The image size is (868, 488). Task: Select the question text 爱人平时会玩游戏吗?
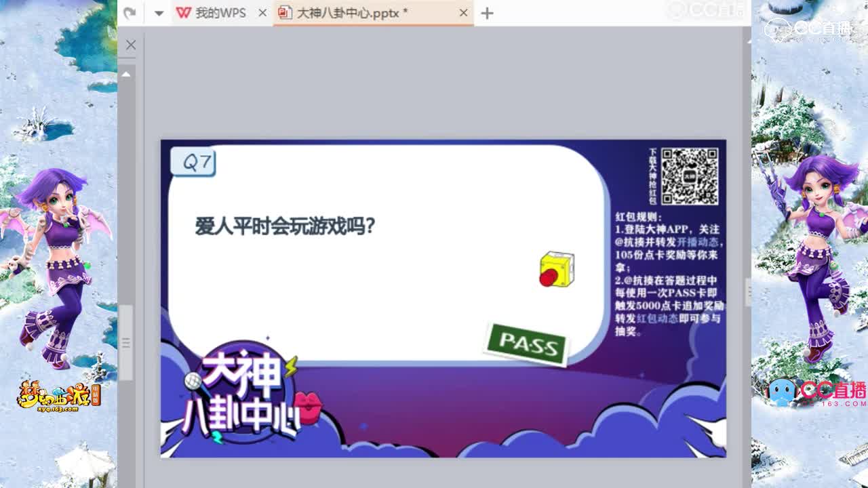tap(285, 226)
